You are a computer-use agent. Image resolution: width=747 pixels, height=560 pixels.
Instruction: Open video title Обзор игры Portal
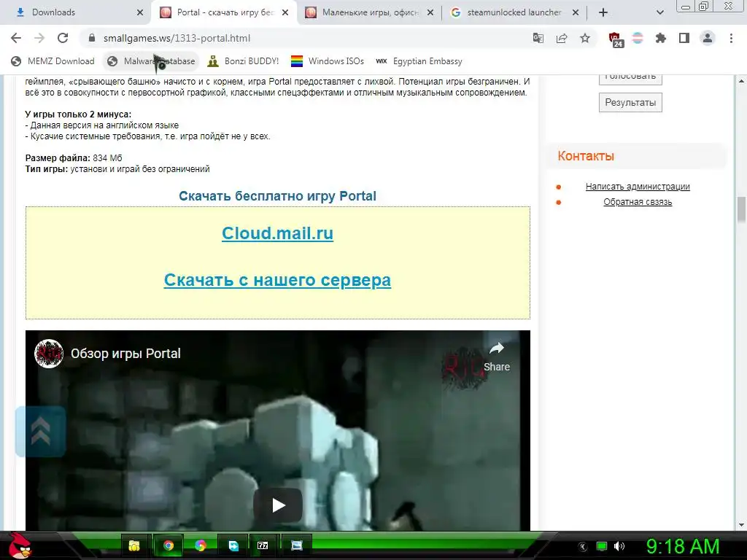[x=125, y=354]
